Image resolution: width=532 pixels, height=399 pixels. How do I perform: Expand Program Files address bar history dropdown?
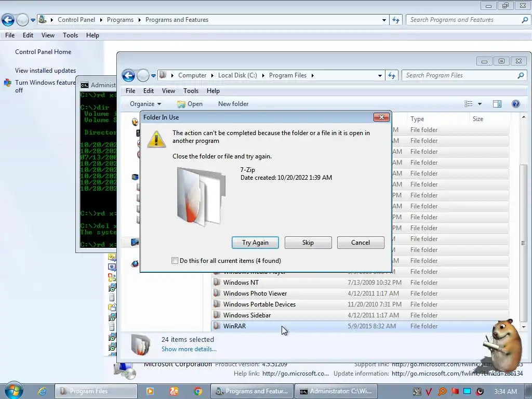coord(380,76)
